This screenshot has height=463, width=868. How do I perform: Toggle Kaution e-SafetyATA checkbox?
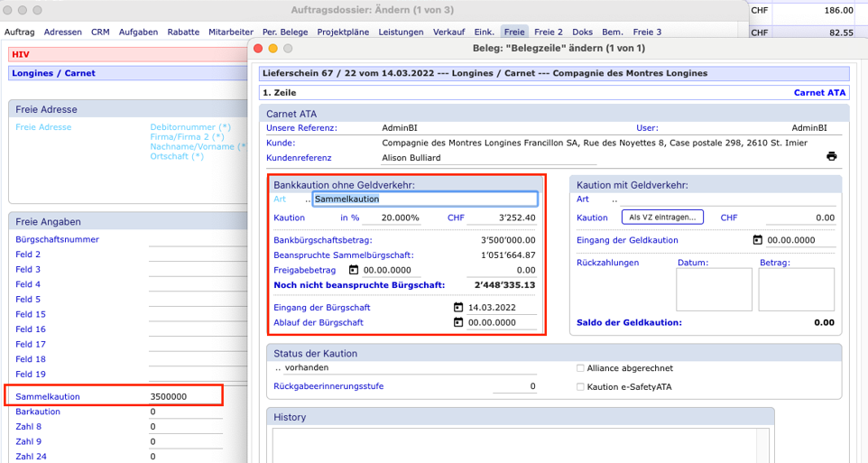point(580,386)
